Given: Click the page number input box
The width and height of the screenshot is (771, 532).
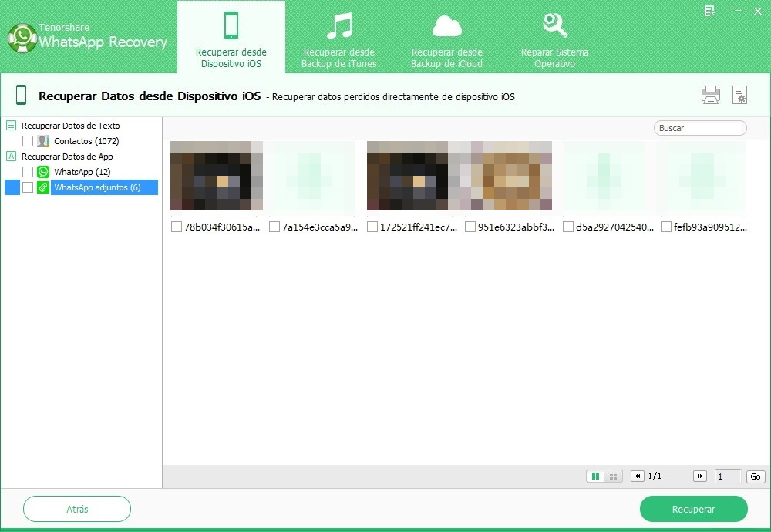Looking at the screenshot, I should [727, 476].
